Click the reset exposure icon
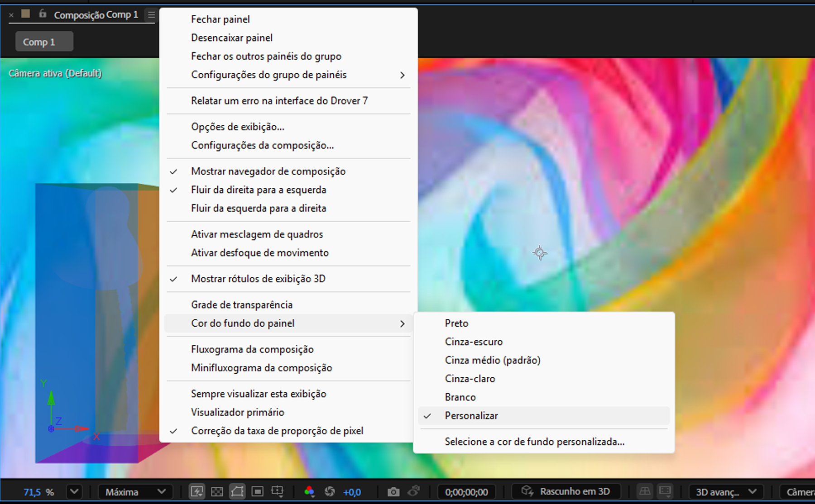This screenshot has width=815, height=504. pos(330,492)
